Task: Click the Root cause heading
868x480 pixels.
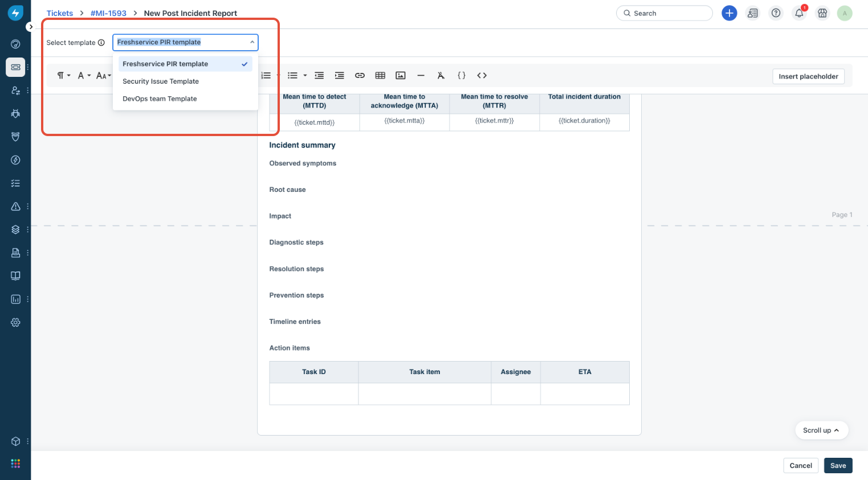Action: (287, 190)
